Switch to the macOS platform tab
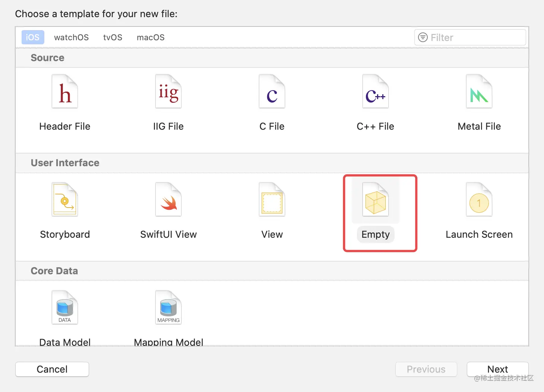 pyautogui.click(x=151, y=37)
